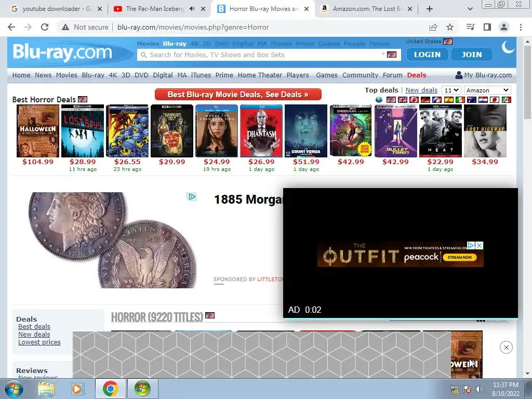Choose the Netherlands flag
Viewport: 532px width, 399px height.
[x=483, y=100]
